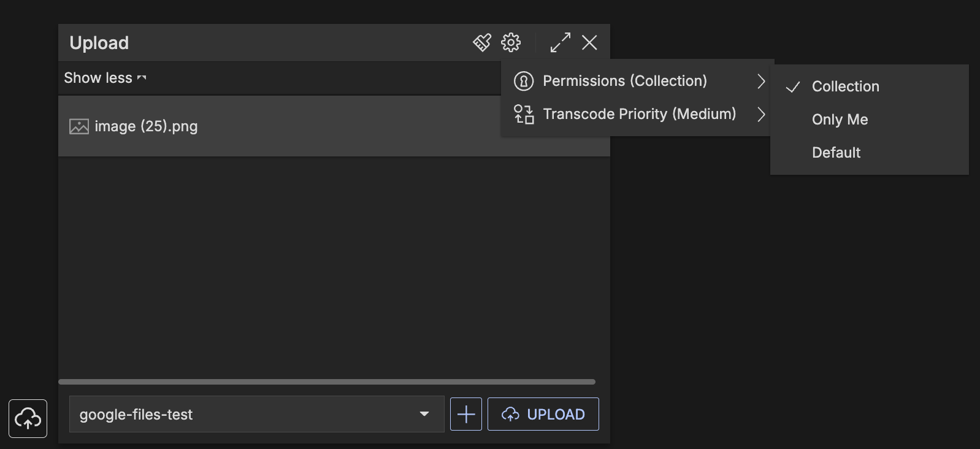Expand the Transcode Priority submenu chevron

click(x=761, y=114)
